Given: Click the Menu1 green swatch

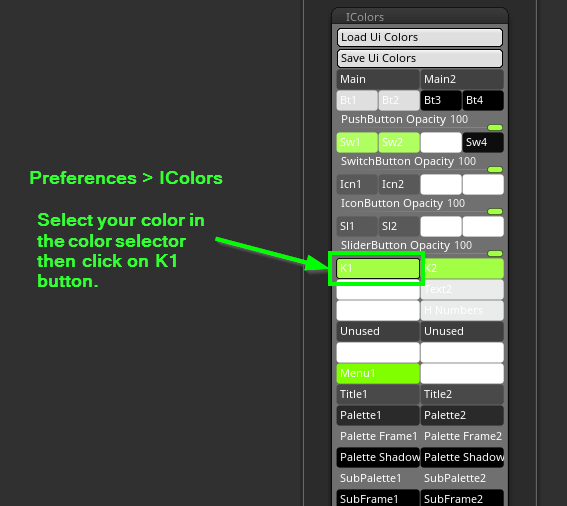Looking at the screenshot, I should tap(378, 373).
